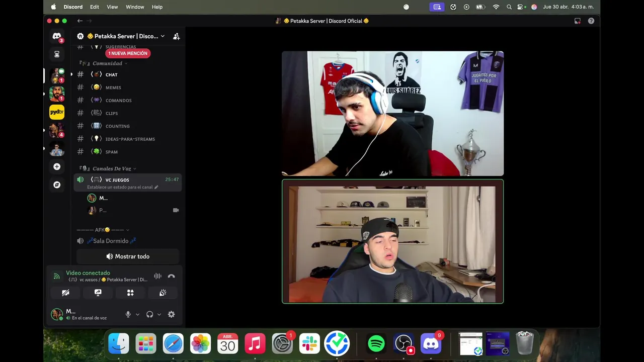Open the COMANDOS text channel

click(x=128, y=100)
